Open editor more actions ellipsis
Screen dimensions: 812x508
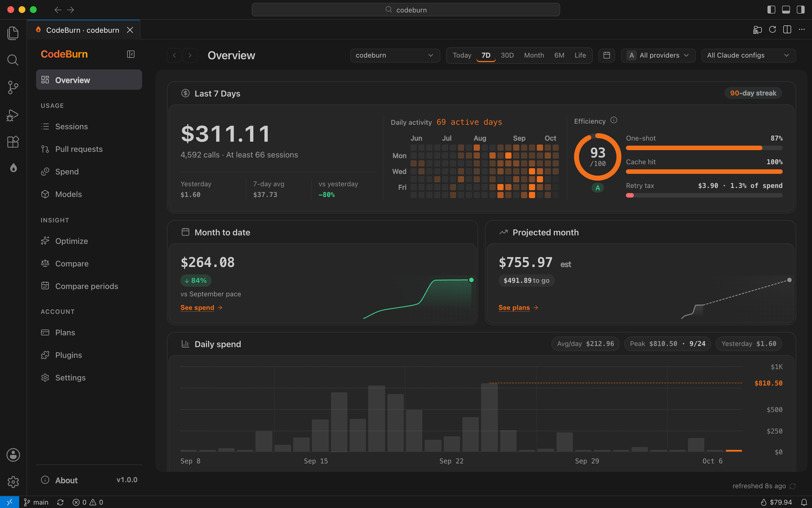pos(802,29)
